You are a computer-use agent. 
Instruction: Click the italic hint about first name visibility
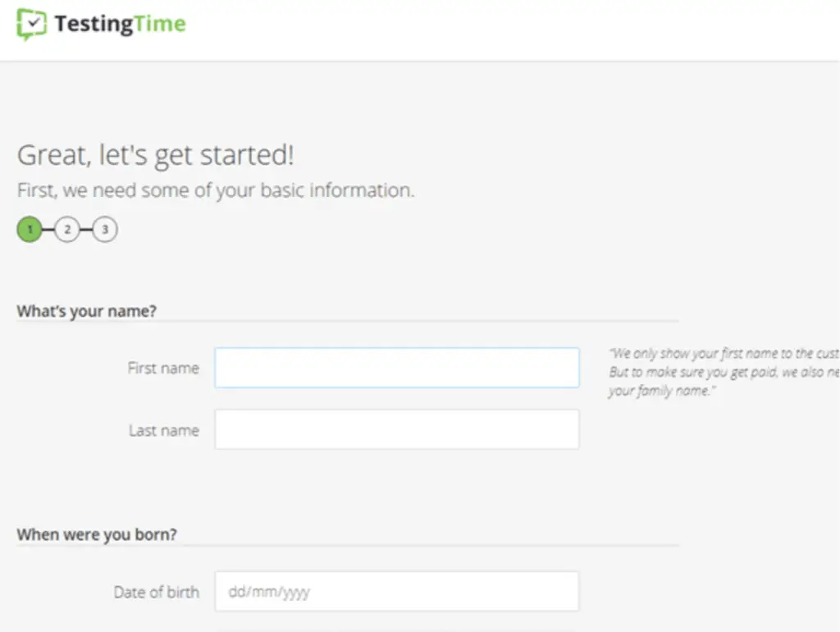tap(724, 372)
